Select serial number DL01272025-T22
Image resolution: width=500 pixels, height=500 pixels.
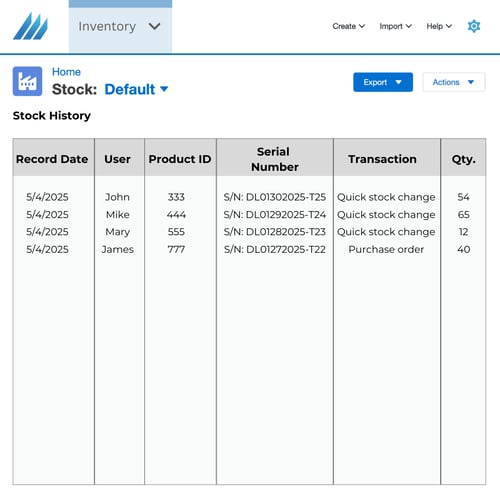(x=275, y=249)
